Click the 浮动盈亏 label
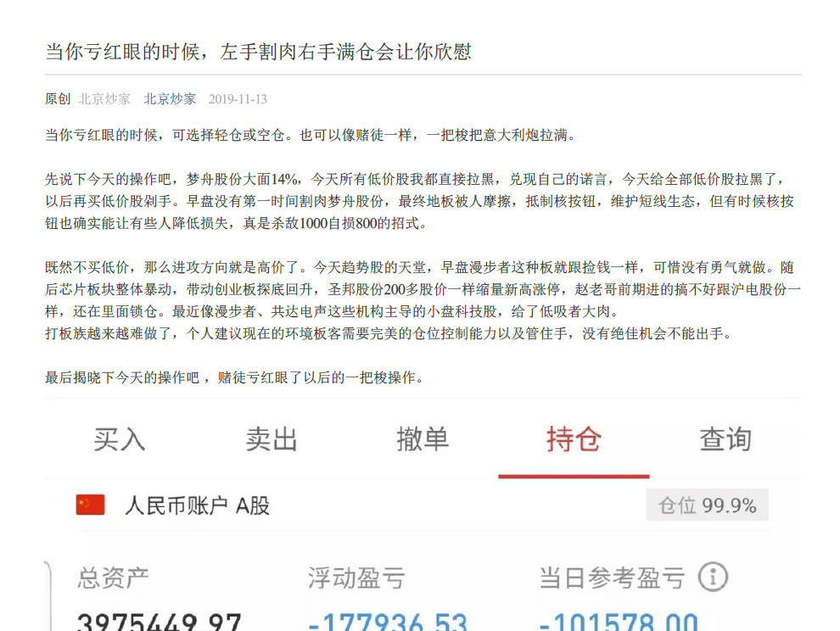 [x=356, y=578]
